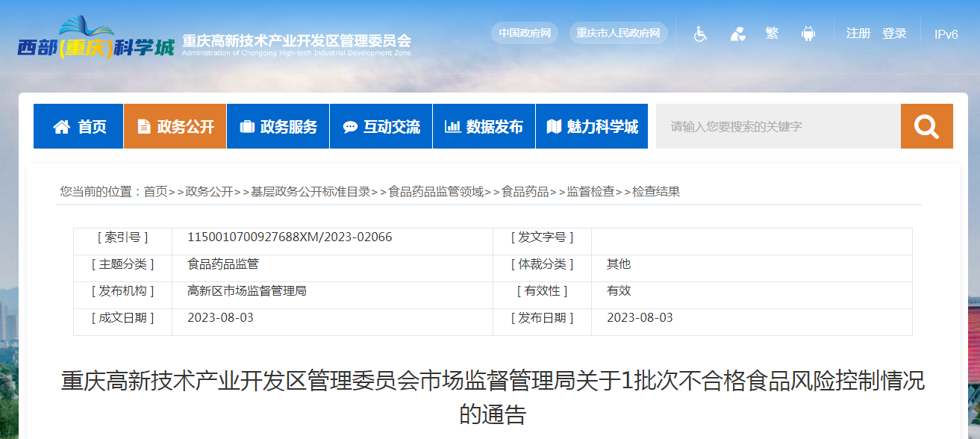This screenshot has width=980, height=439.
Task: Open 互动交流 nav tab
Action: (381, 126)
